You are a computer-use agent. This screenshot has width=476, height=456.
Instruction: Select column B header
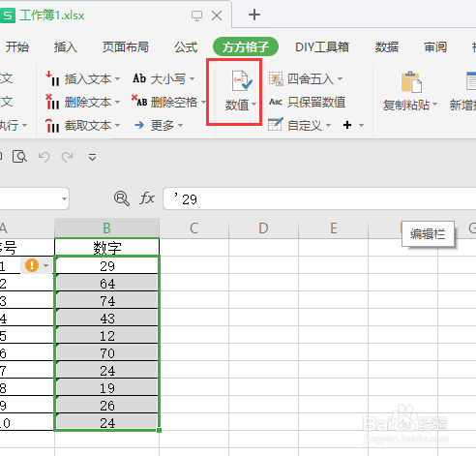[x=106, y=228]
